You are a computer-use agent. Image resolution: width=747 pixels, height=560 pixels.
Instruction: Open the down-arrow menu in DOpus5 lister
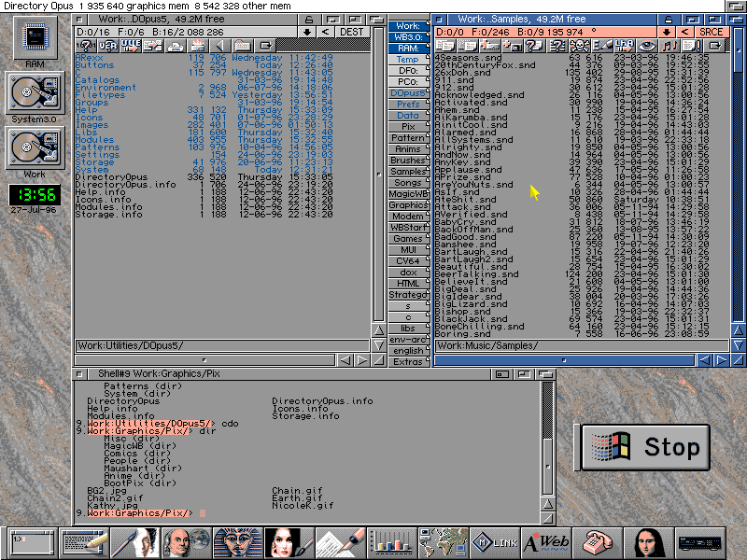(x=306, y=32)
